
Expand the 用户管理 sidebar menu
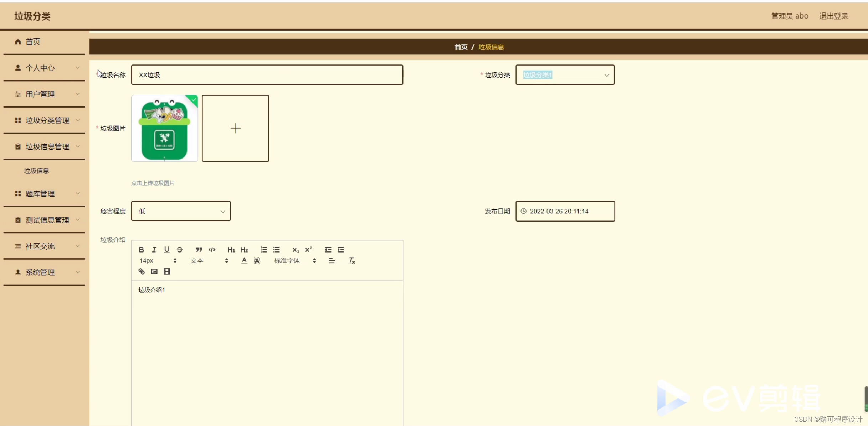click(x=44, y=94)
